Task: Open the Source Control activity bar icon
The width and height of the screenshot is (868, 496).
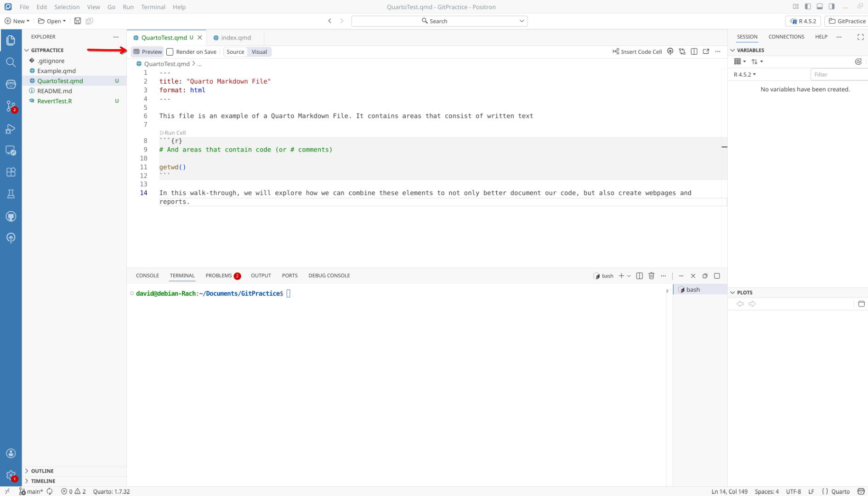Action: pos(11,107)
